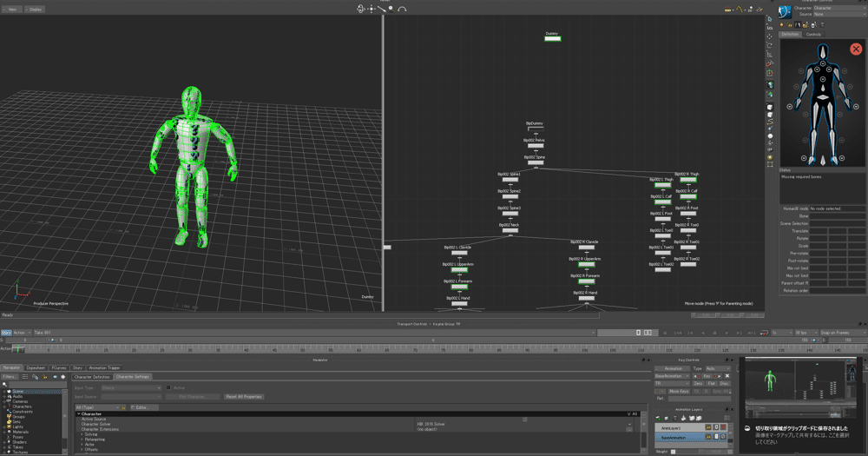The image size is (868, 456).
Task: Switch to the Dopesheet tab
Action: point(36,368)
